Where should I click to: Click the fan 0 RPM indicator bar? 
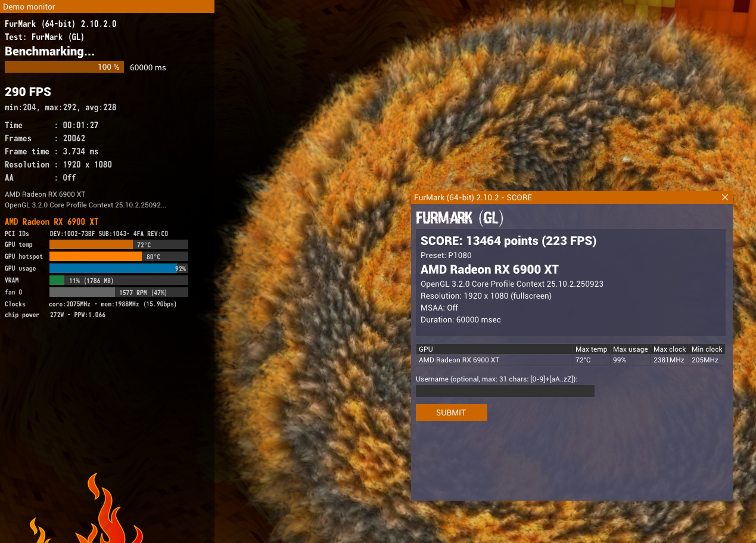[x=118, y=292]
